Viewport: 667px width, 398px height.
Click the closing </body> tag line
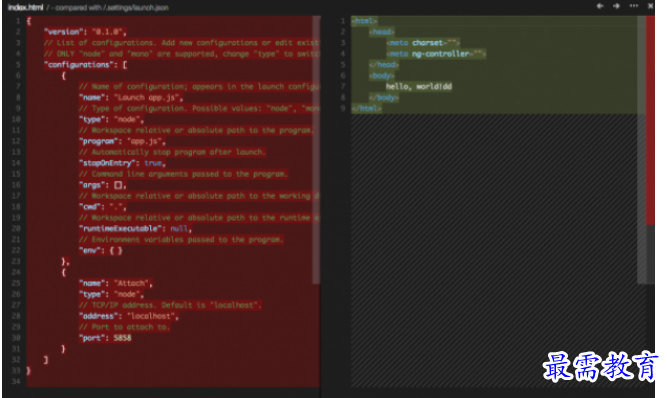[x=384, y=97]
